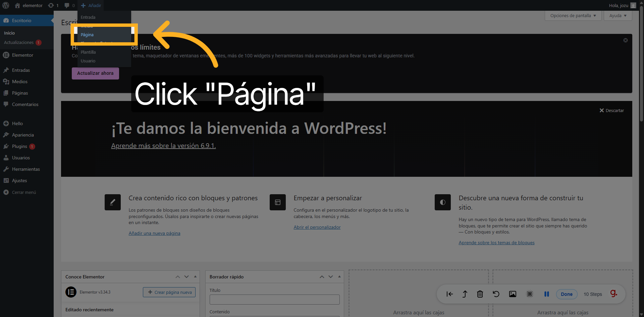This screenshot has width=644, height=317.
Task: Select Página from the Añadir menu
Action: (87, 35)
